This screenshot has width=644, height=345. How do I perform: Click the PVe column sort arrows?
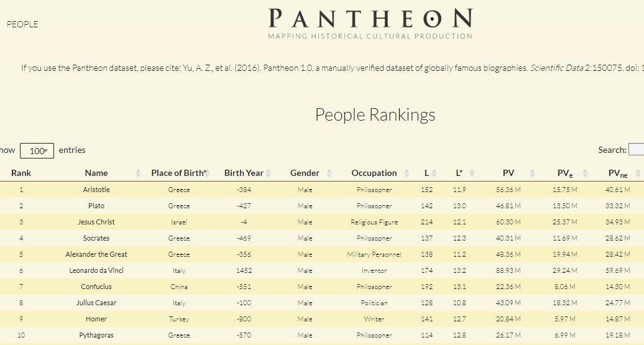pos(585,173)
